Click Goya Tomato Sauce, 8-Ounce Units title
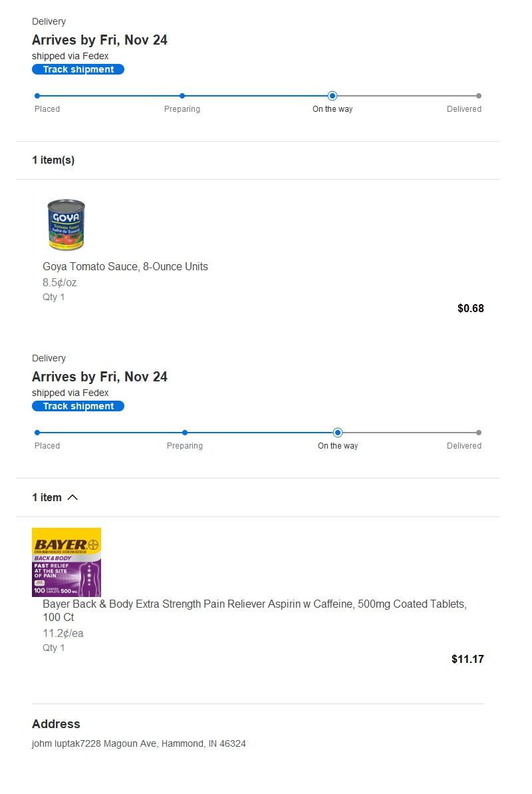The image size is (532, 794). [x=125, y=266]
